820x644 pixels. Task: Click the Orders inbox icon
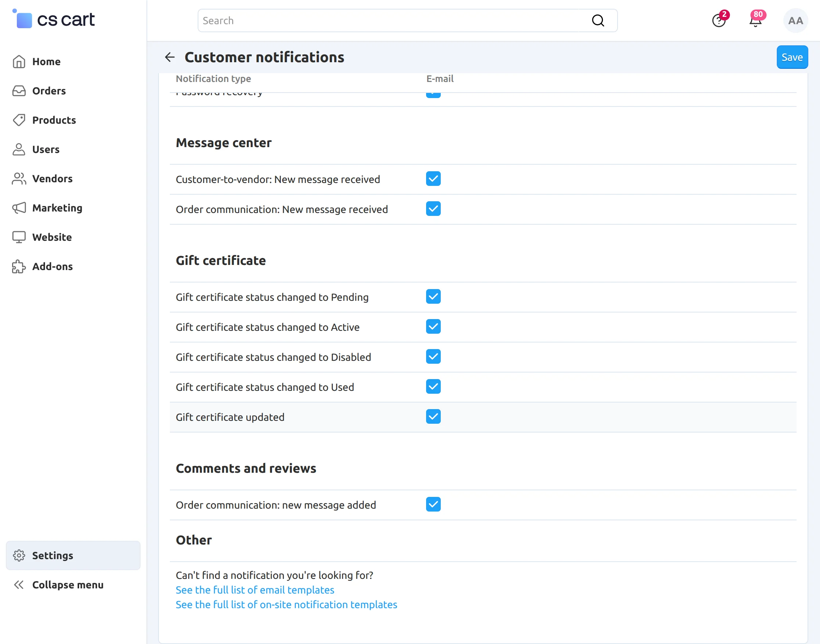pyautogui.click(x=19, y=91)
